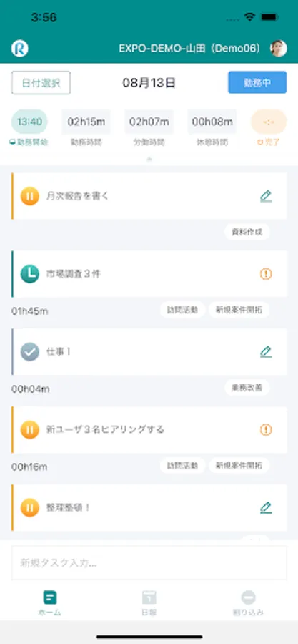Collapse the time summary with the up arrow
Image resolution: width=298 pixels, height=644 pixels.
point(149,159)
